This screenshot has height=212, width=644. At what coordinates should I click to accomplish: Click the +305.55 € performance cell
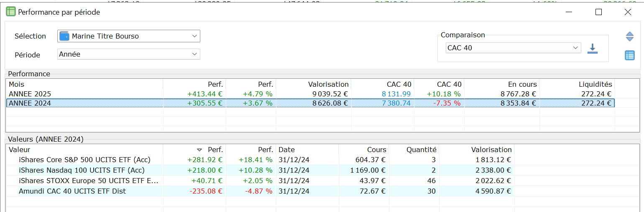[205, 103]
